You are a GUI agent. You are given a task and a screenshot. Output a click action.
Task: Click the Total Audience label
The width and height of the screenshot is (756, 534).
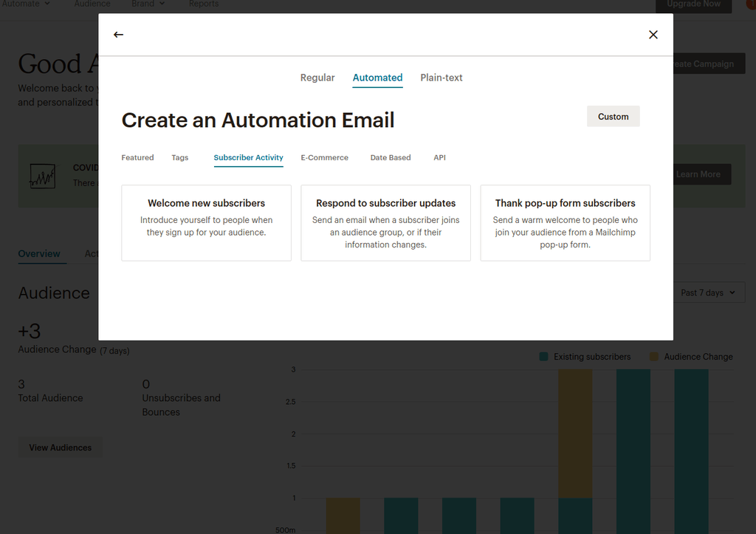(51, 398)
